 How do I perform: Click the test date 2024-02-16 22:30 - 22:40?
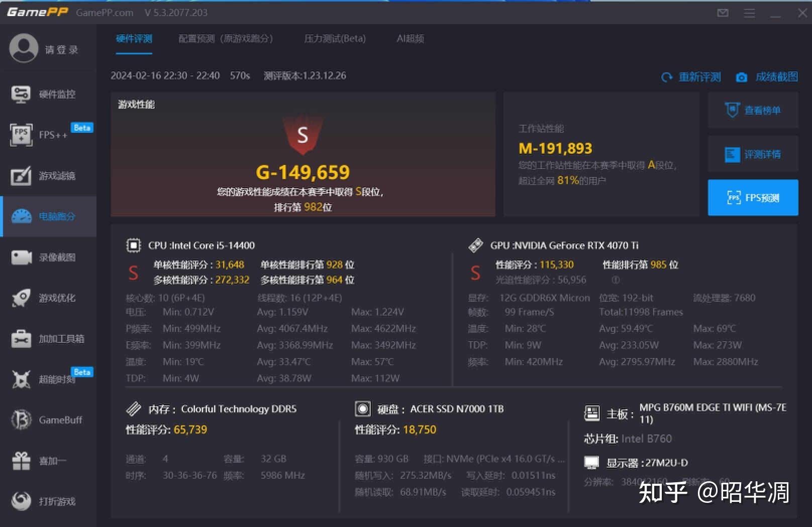coord(165,75)
